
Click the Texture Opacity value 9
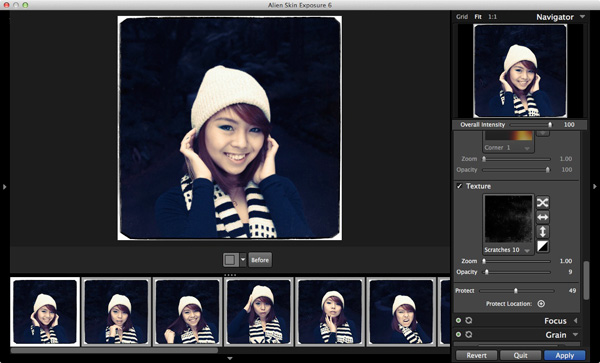[570, 272]
